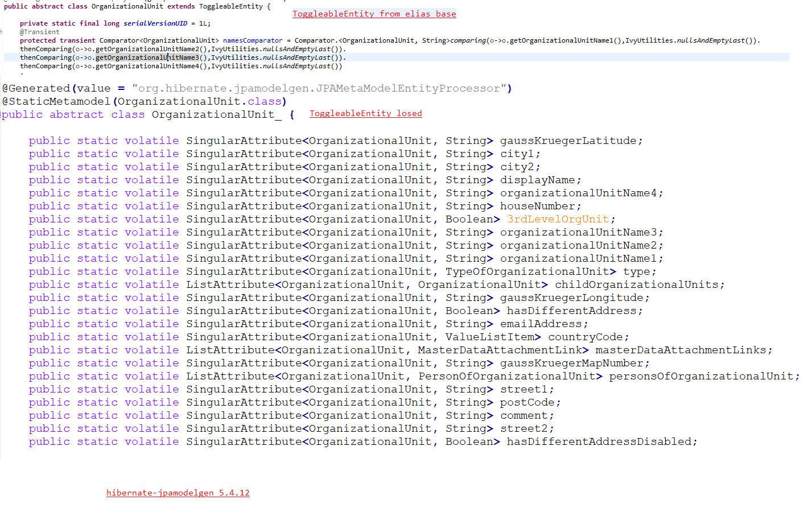Select the namesComparator variable name
The image size is (812, 512).
(x=253, y=40)
